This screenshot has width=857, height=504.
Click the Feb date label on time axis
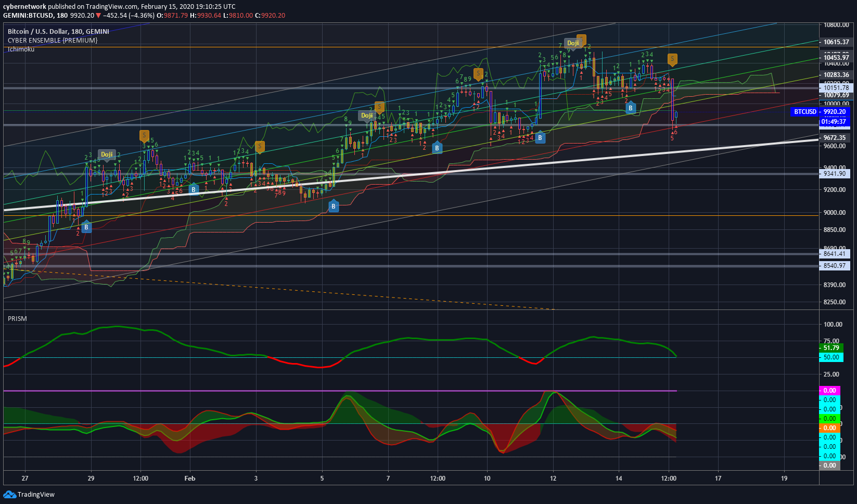tap(190, 479)
